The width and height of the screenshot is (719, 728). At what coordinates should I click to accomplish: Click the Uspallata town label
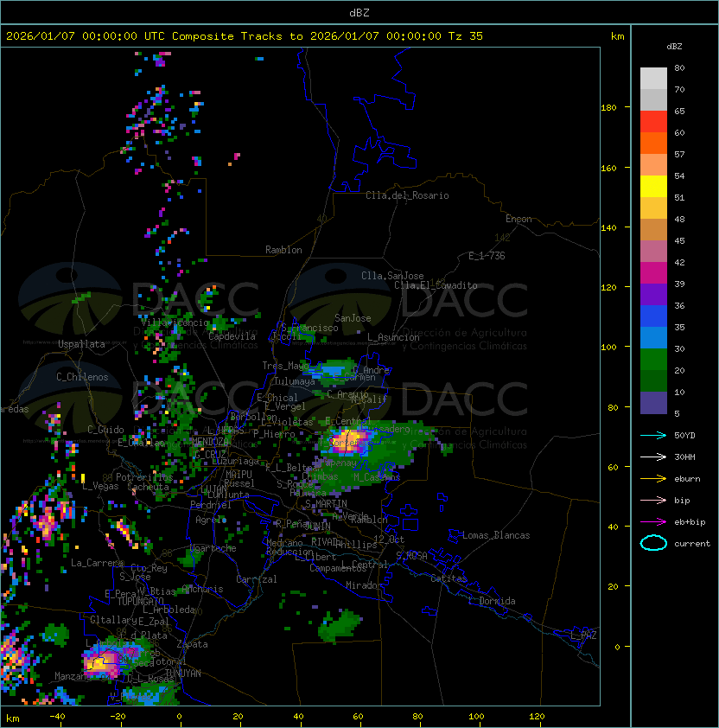pos(81,344)
